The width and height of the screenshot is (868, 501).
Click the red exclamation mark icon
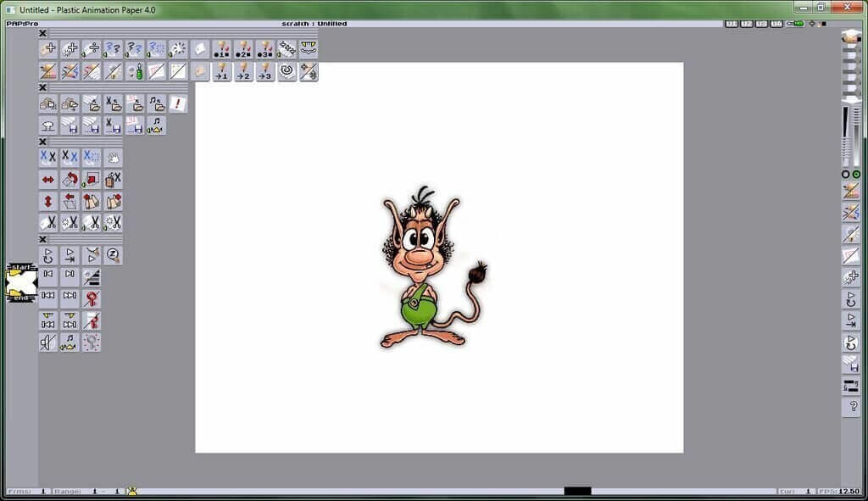pyautogui.click(x=177, y=103)
